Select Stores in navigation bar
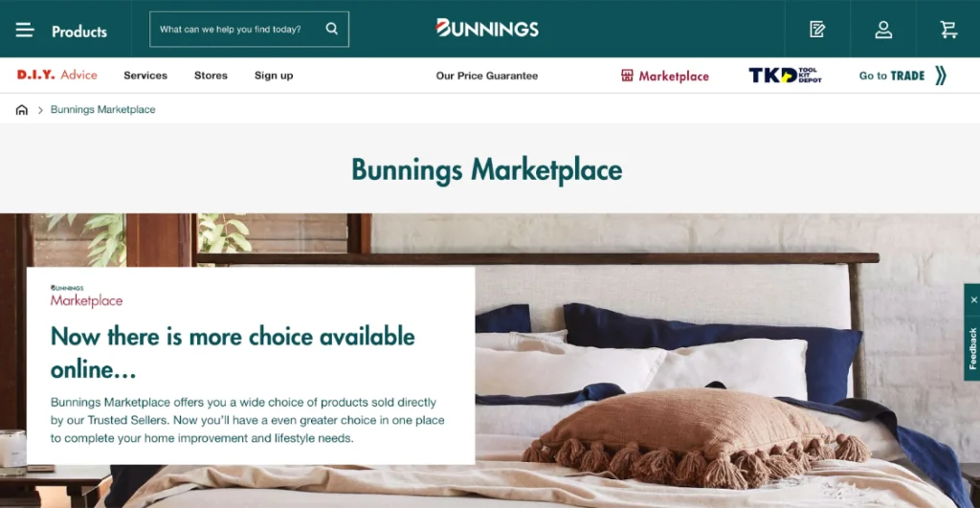The image size is (980, 508). (x=211, y=76)
